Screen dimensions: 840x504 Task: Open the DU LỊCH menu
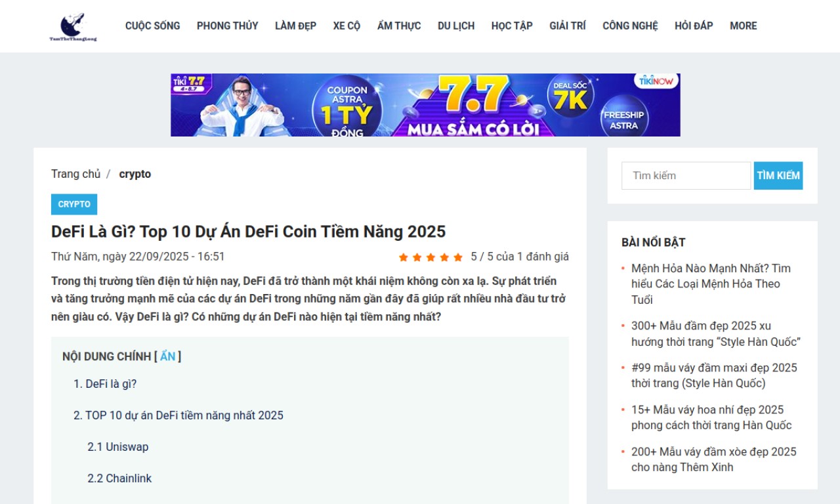[456, 26]
